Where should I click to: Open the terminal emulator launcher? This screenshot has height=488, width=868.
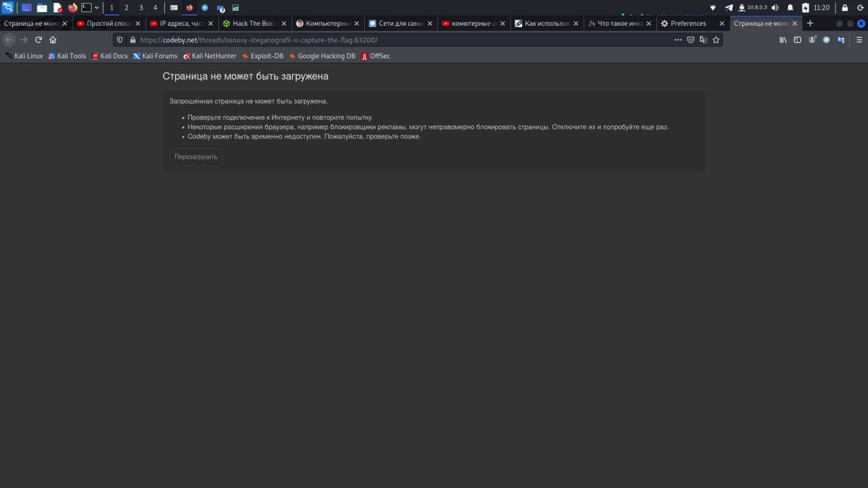[86, 7]
